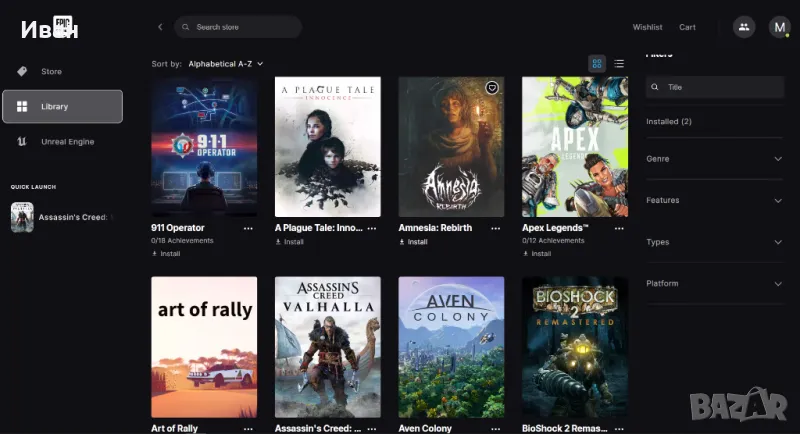Screen dimensions: 800x434
Task: Click the 911 Operator title text
Action: (178, 228)
